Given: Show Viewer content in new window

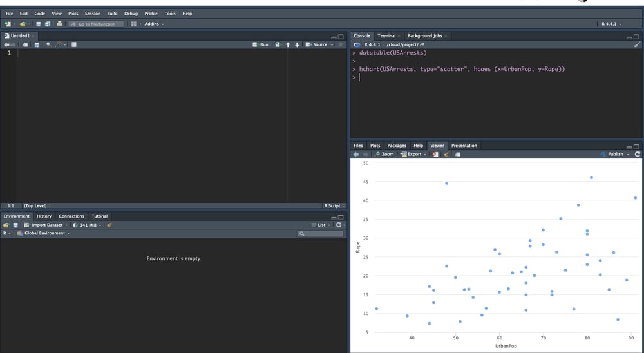Looking at the screenshot, I should [457, 155].
